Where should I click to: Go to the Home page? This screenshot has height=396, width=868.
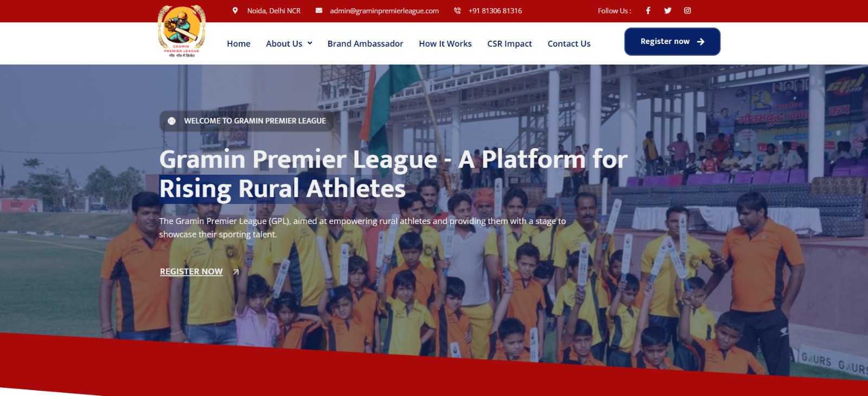coord(239,43)
